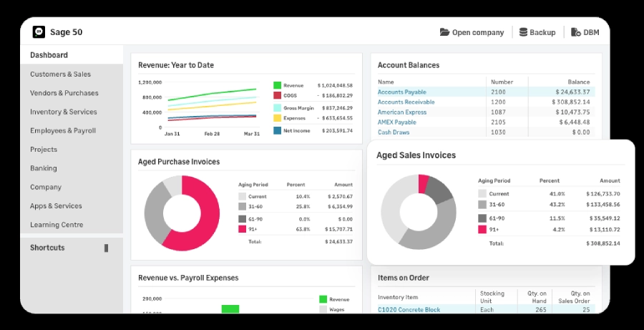Viewport: 644px width, 330px height.
Task: Click the Inventory Item column header
Action: coord(398,297)
